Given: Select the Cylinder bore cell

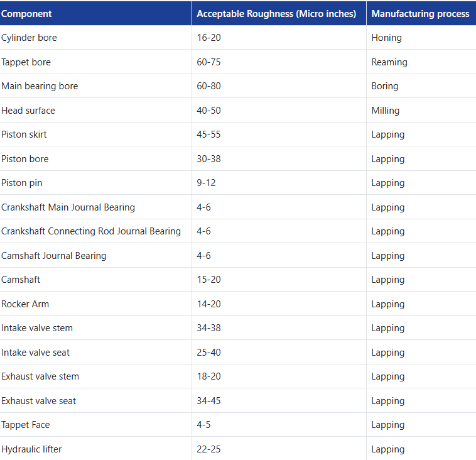Looking at the screenshot, I should [29, 38].
